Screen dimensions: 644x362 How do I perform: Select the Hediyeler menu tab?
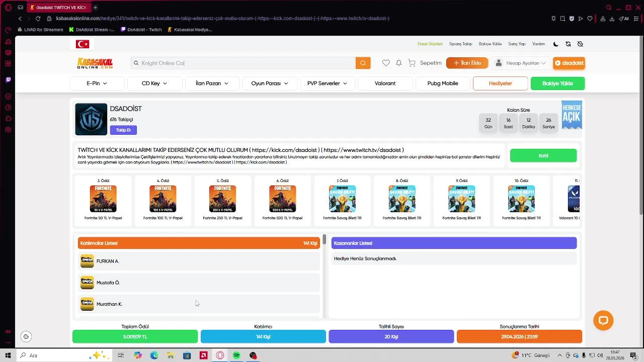pyautogui.click(x=501, y=83)
